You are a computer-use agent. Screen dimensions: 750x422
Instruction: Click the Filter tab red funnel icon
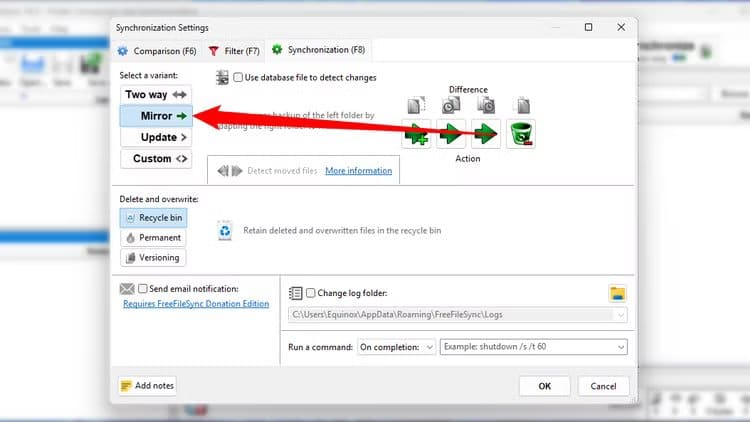point(213,51)
